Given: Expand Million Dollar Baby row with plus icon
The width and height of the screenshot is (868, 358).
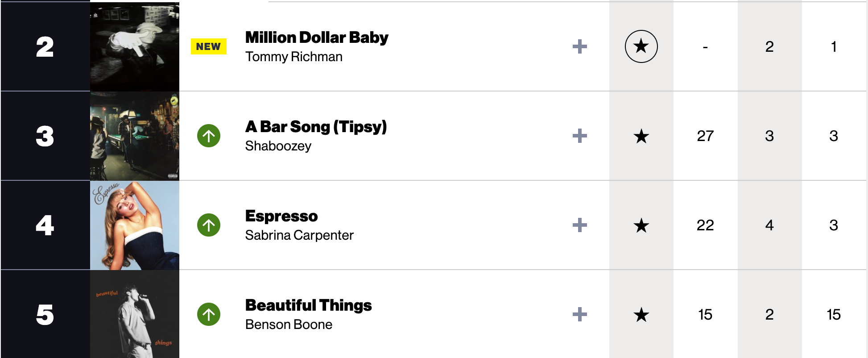Looking at the screenshot, I should (579, 46).
